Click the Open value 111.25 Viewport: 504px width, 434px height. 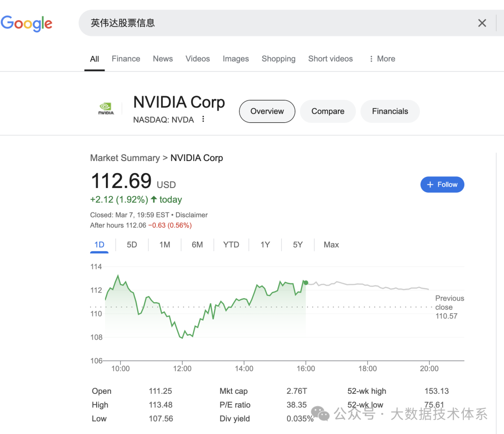(160, 391)
